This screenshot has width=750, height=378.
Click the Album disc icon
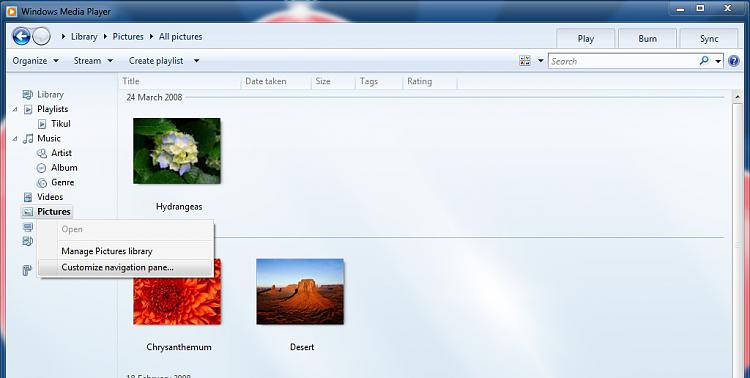click(42, 168)
